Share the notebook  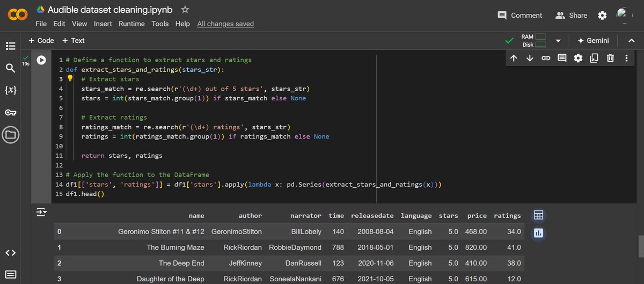(571, 16)
